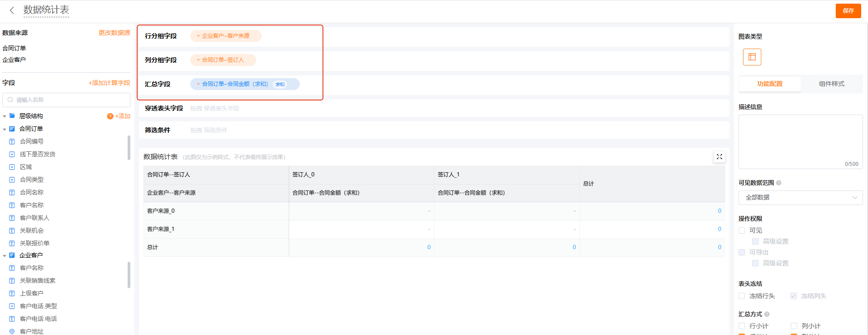Select the 功能配置 tab
This screenshot has width=868, height=335.
(769, 84)
